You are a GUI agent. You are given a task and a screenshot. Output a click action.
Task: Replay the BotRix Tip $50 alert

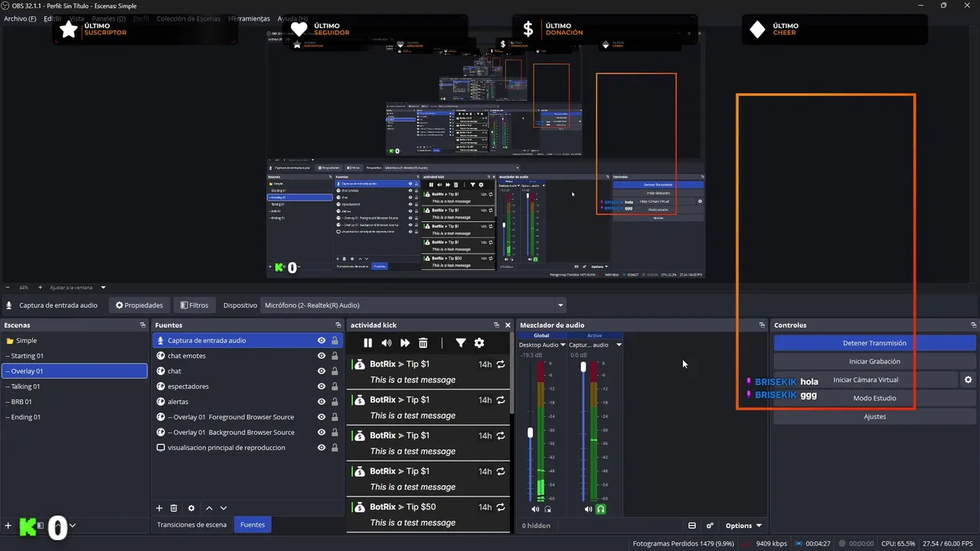[x=501, y=507]
